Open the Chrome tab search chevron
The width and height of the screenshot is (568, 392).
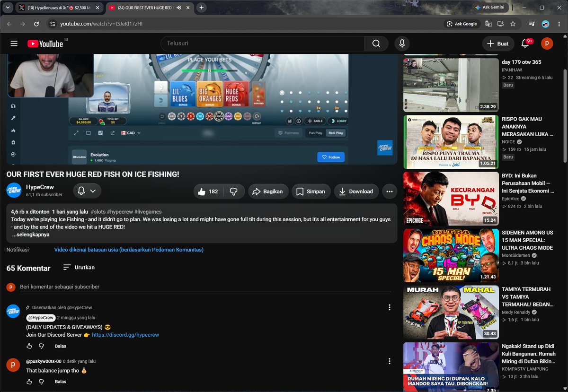tap(8, 8)
